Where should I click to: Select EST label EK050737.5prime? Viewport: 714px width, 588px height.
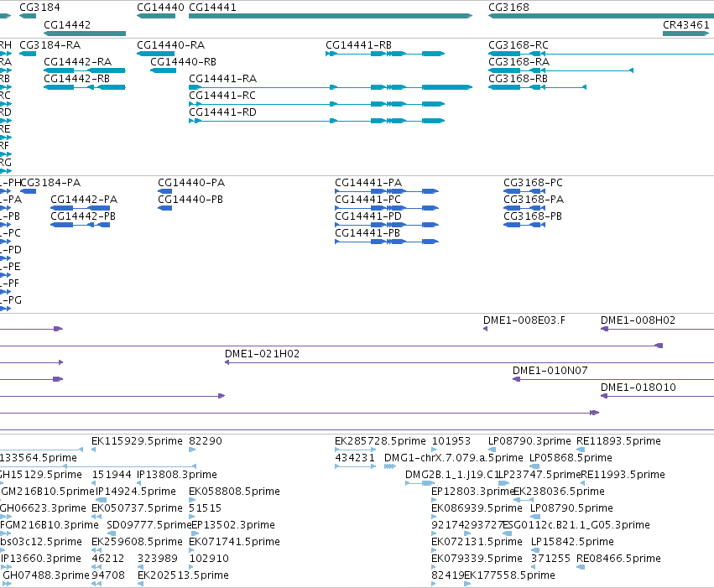[137, 508]
